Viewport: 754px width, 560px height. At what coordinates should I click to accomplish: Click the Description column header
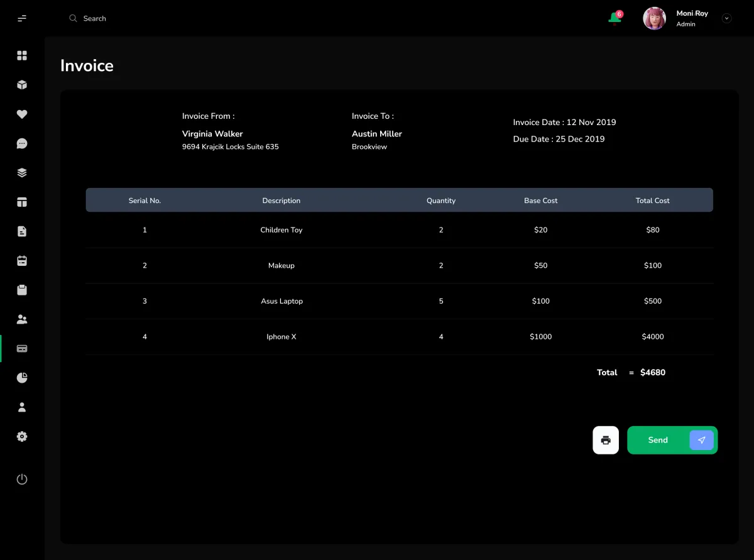pos(281,200)
